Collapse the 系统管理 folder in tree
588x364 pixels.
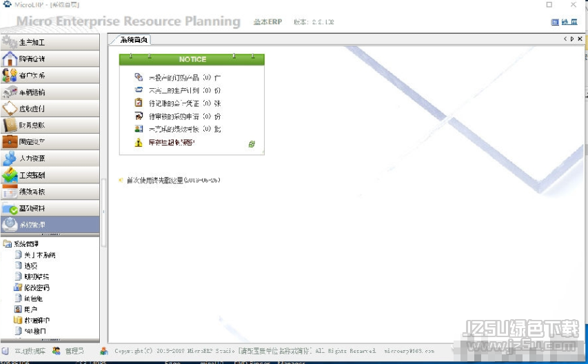pyautogui.click(x=26, y=243)
